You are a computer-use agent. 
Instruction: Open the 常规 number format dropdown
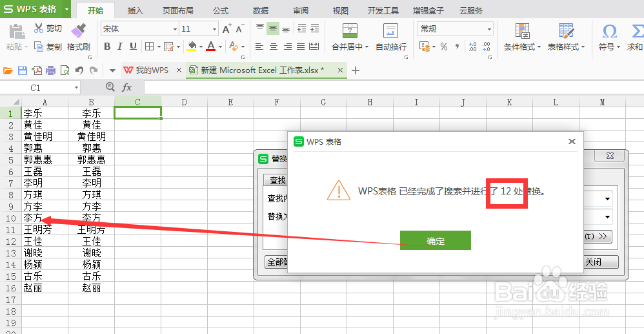click(x=489, y=29)
